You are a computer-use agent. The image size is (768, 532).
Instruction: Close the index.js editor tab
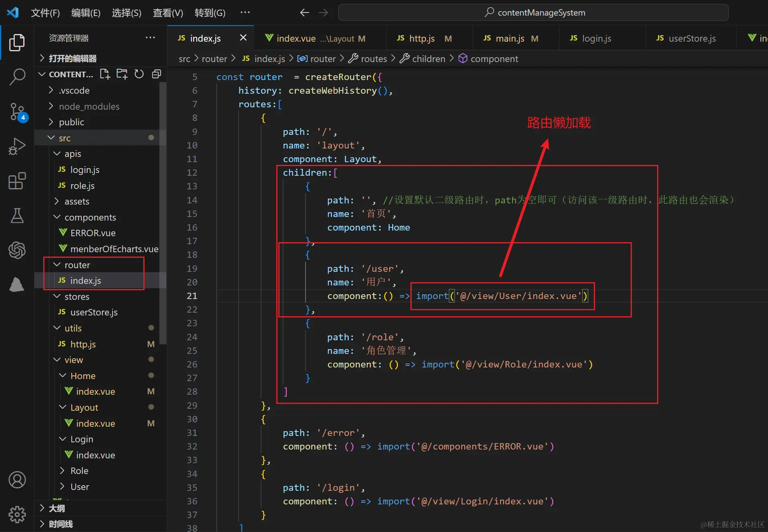click(x=243, y=38)
